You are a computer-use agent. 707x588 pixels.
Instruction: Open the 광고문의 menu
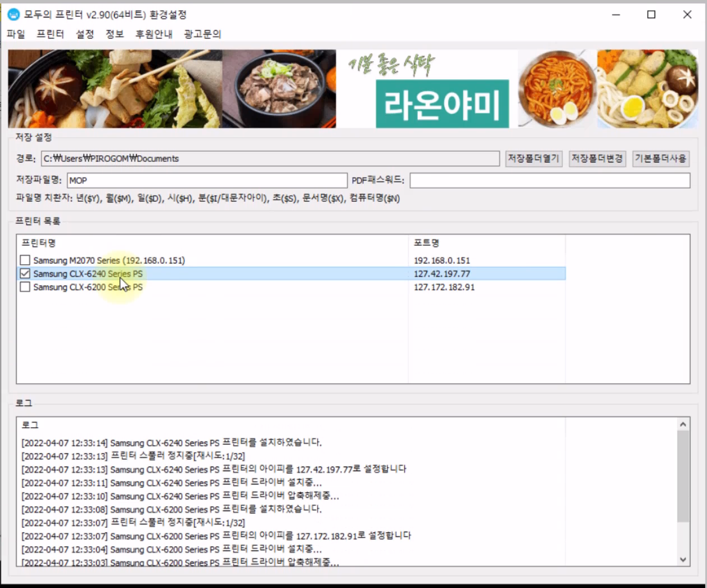click(202, 34)
